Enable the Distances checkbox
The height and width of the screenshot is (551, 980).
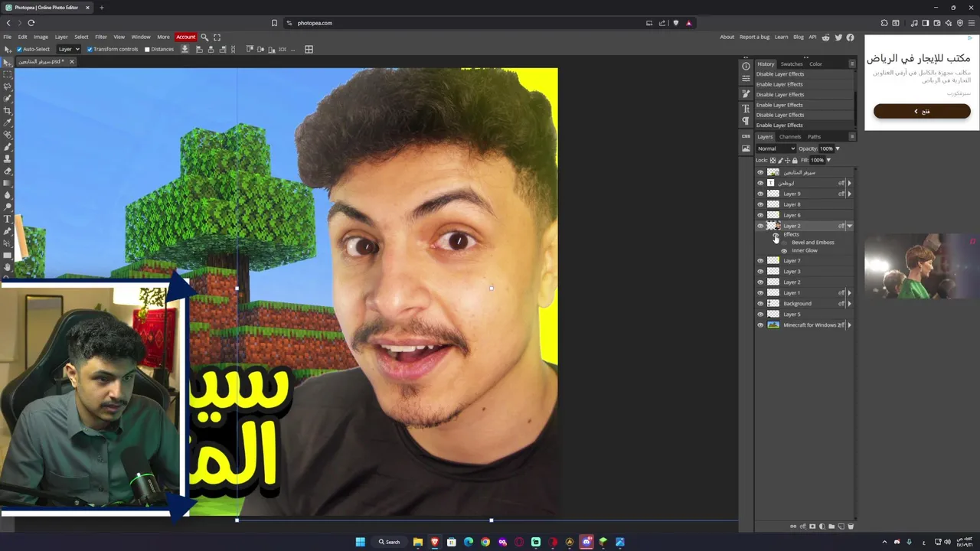(147, 49)
